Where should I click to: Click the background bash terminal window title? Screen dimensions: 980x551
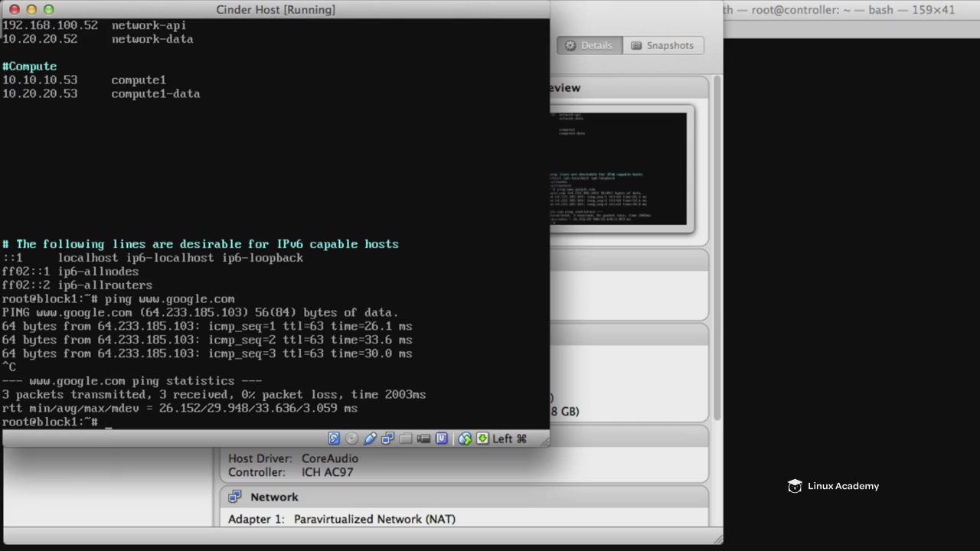pyautogui.click(x=839, y=10)
